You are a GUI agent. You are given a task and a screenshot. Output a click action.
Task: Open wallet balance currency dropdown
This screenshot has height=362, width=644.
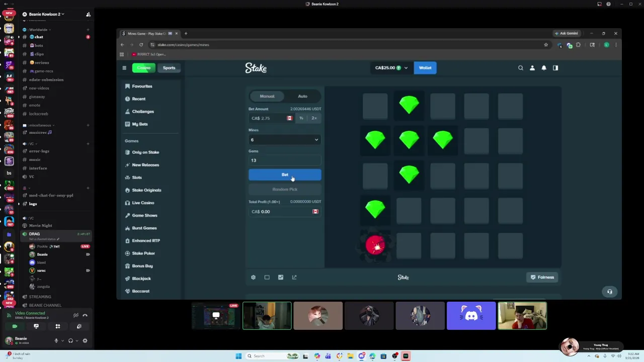(x=391, y=68)
